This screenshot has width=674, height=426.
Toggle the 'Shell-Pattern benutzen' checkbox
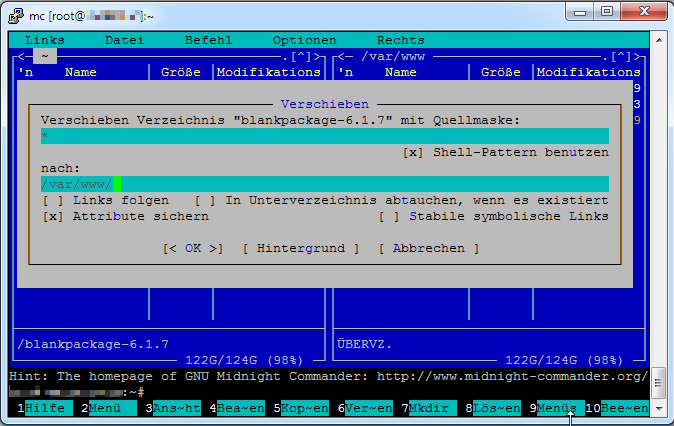click(x=413, y=153)
